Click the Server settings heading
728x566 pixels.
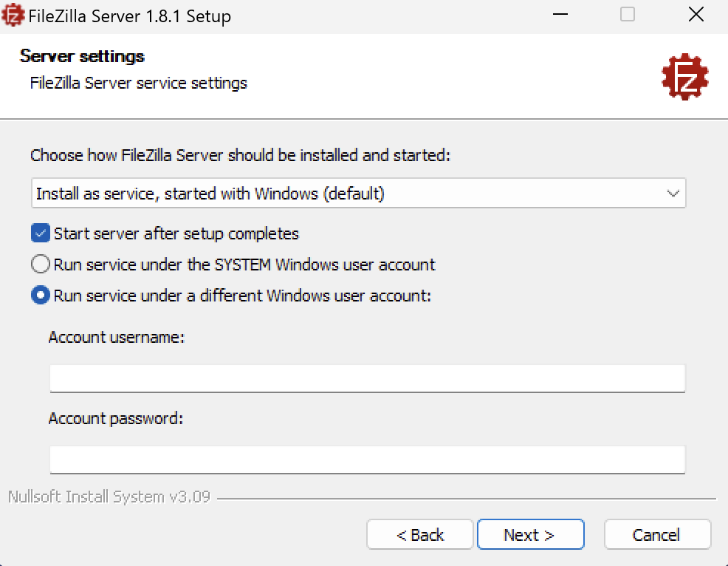click(82, 56)
